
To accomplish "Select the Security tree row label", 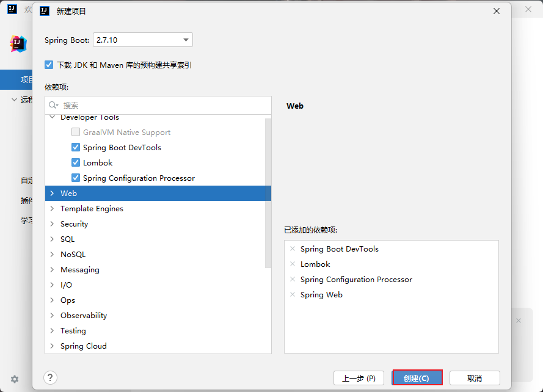I will point(74,224).
